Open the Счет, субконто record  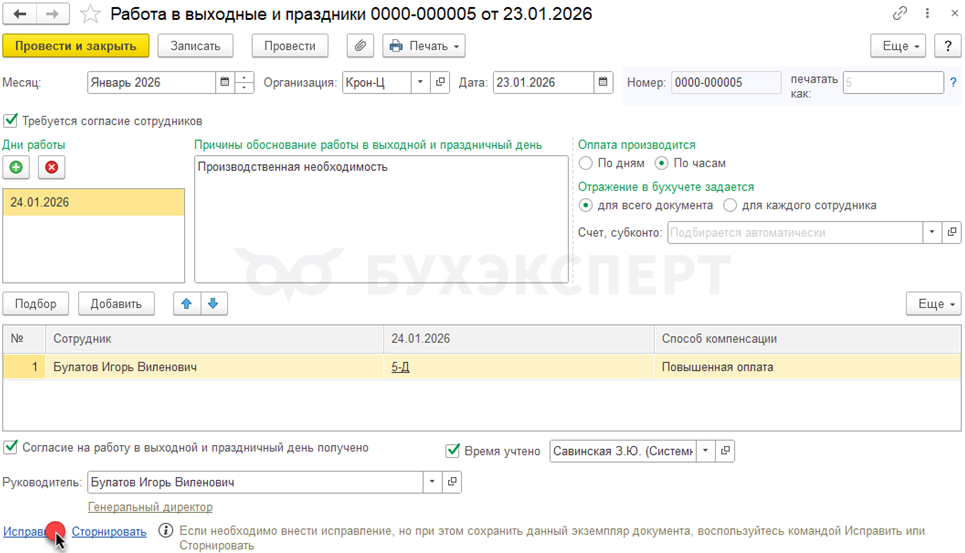pos(951,233)
